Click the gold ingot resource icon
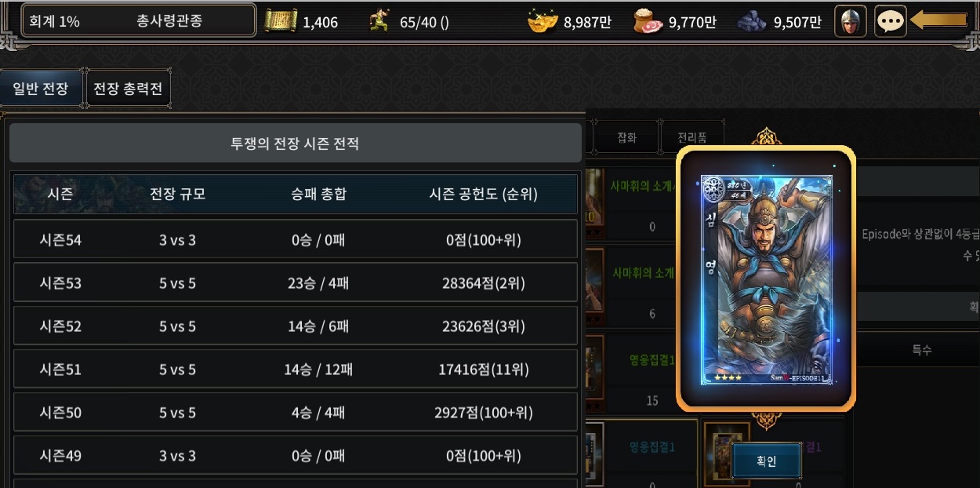Image resolution: width=980 pixels, height=488 pixels. click(x=543, y=21)
